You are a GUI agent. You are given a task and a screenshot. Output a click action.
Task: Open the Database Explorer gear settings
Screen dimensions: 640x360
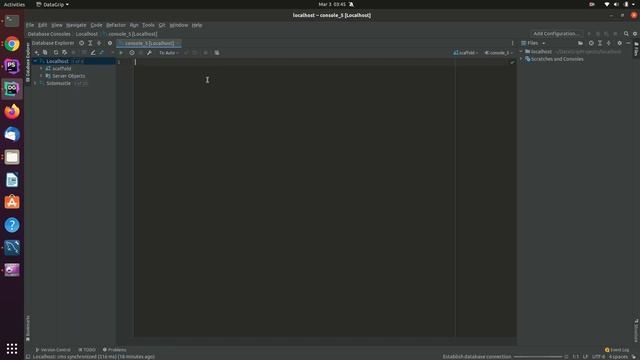(110, 43)
